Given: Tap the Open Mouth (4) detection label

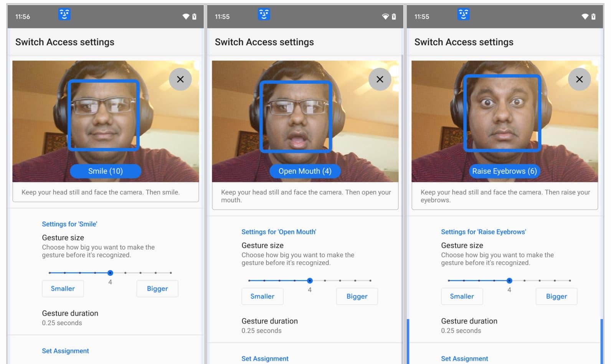Looking at the screenshot, I should point(305,171).
